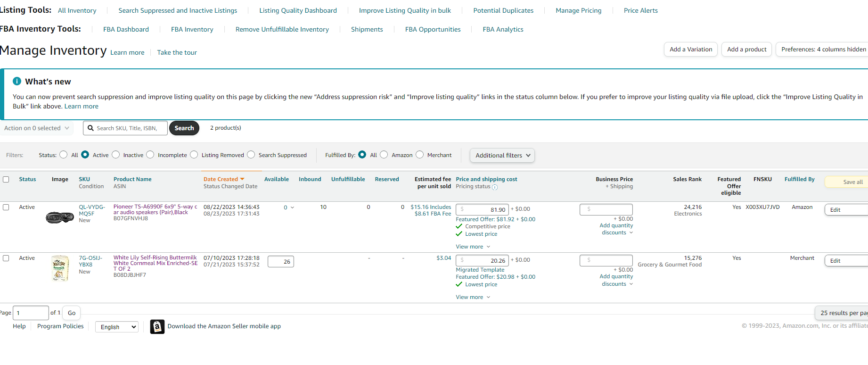Open Remove Unfulfillable Inventory

click(x=282, y=29)
